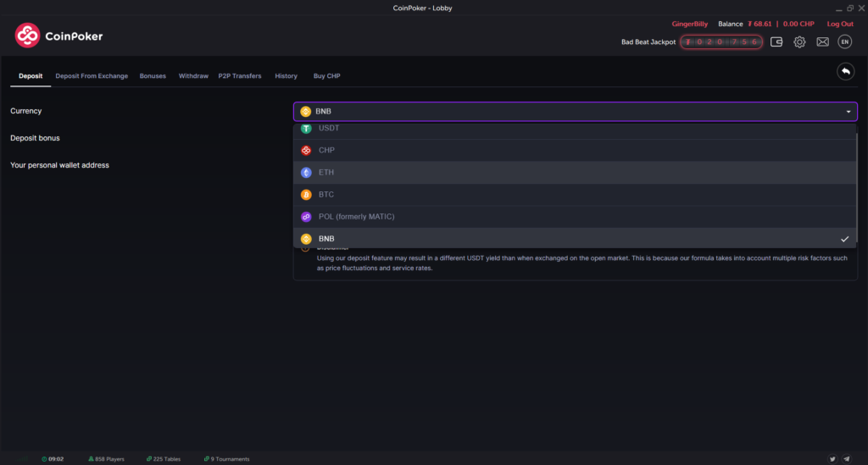Go to the Buy CHP tab
Image resolution: width=868 pixels, height=465 pixels.
click(326, 76)
